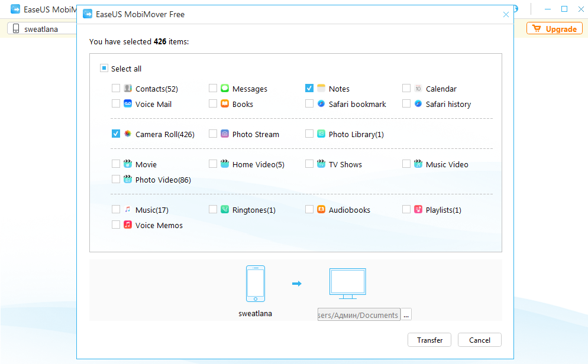Click the Home Video clapperboard icon
The width and height of the screenshot is (588, 364).
click(x=225, y=164)
